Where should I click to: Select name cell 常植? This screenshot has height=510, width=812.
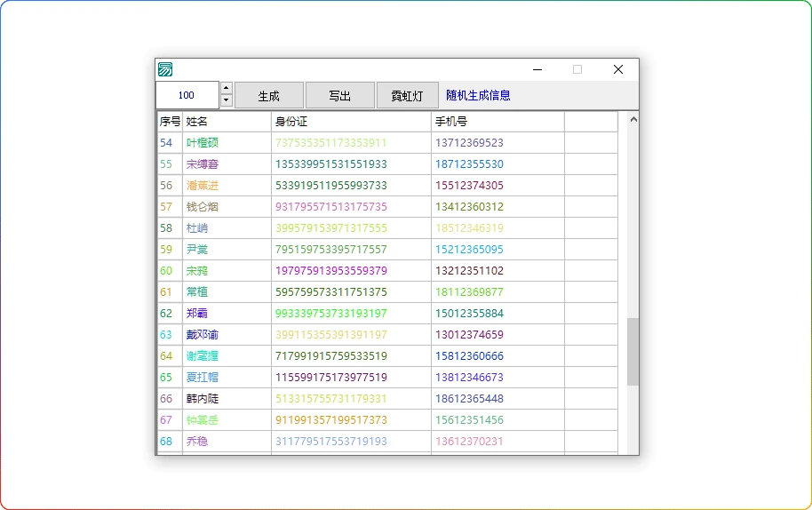click(x=227, y=292)
